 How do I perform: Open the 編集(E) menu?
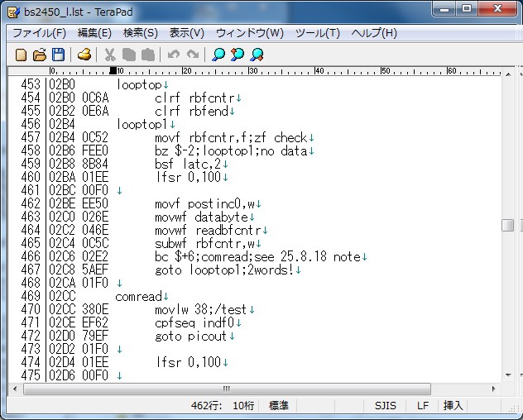(x=94, y=33)
